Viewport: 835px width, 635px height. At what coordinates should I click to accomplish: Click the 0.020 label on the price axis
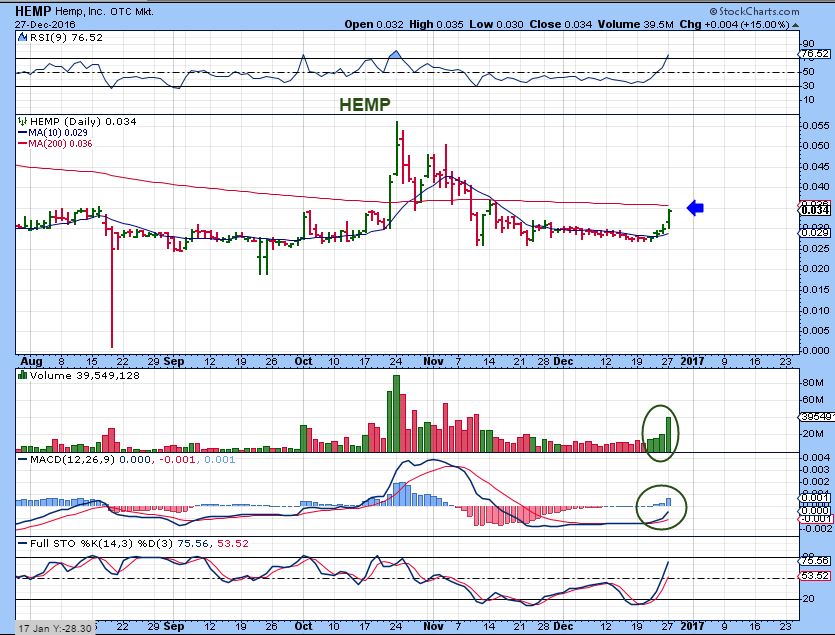(816, 268)
